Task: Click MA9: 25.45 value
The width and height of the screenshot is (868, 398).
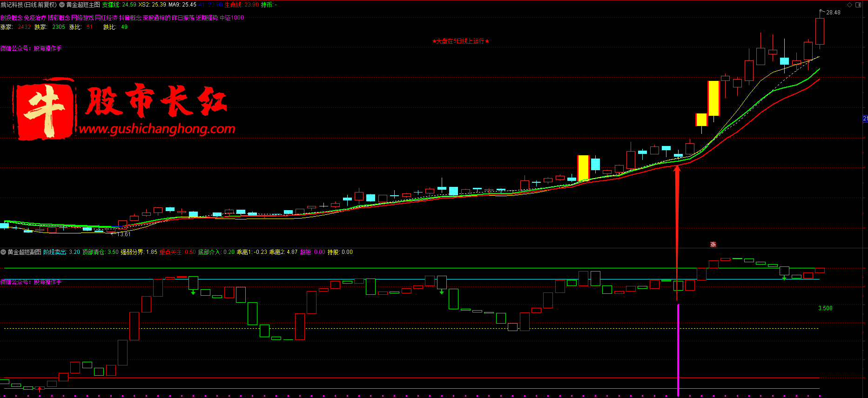Action: (x=182, y=5)
